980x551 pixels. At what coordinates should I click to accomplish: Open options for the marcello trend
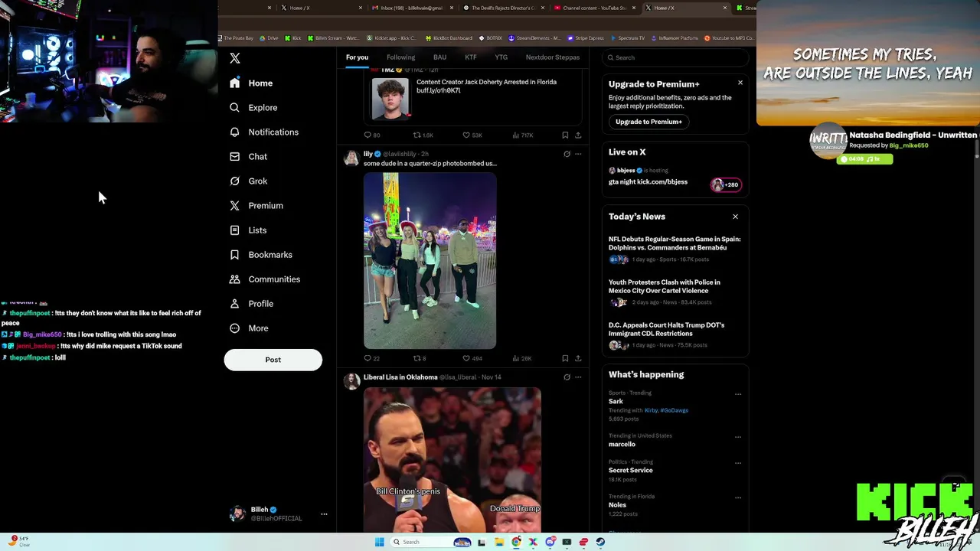[x=738, y=437]
